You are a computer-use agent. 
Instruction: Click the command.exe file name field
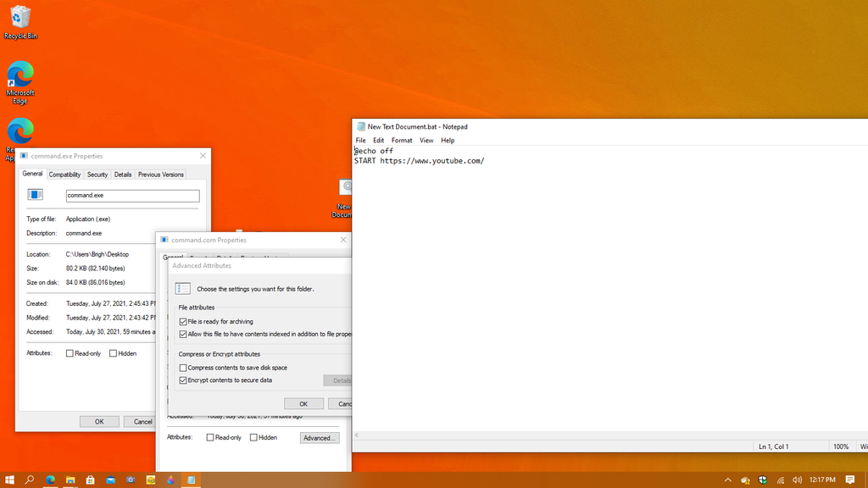[x=132, y=196]
